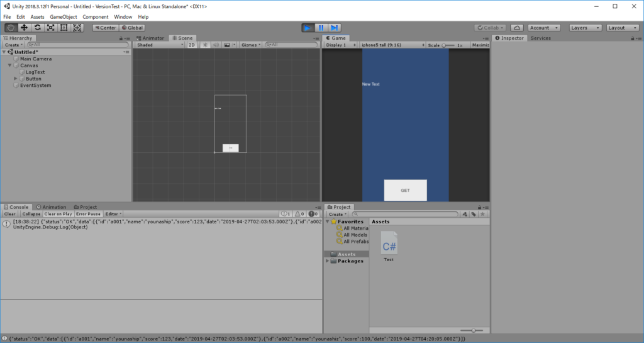
Task: Click the Pause button
Action: 321,28
